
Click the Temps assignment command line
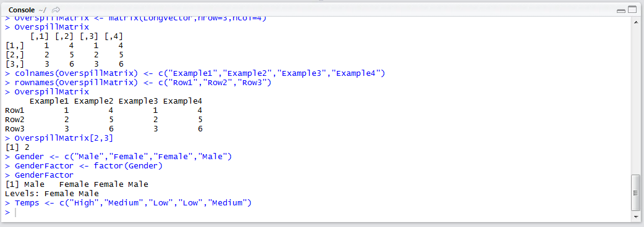128,203
